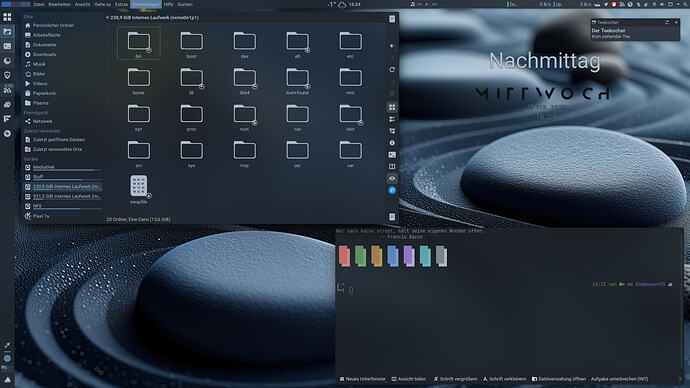Screen dimensions: 690x388
Task: Click the shield icon in the left dock
Action: pos(7,75)
